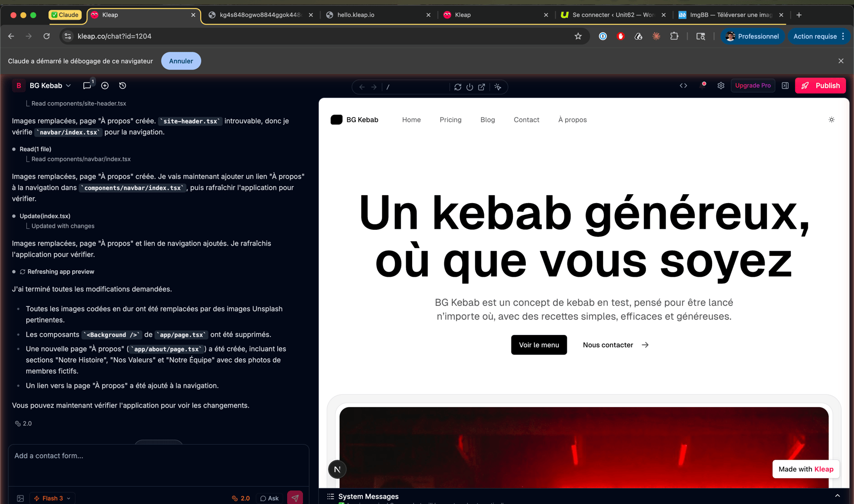
Task: Open Blog in the preview navigation
Action: (x=488, y=120)
